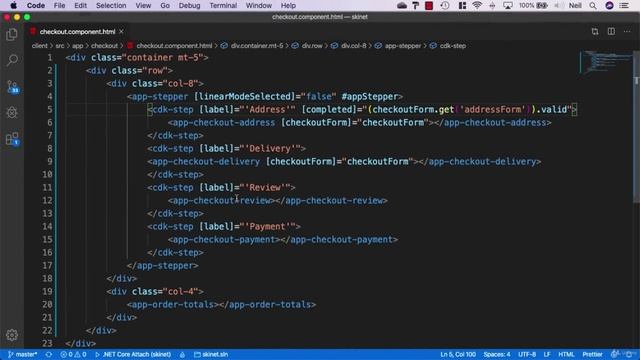640x360 pixels.
Task: Change end of line sequence via LF
Action: (x=547, y=354)
